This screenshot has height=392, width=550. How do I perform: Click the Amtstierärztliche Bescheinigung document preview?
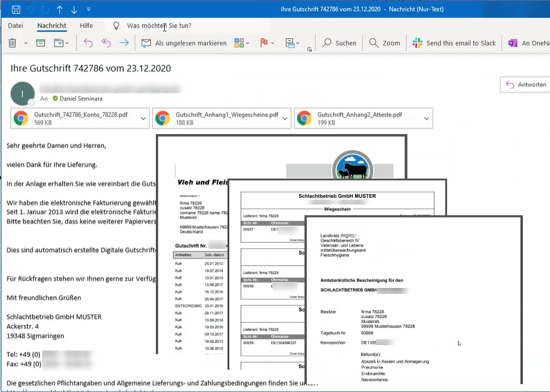pyautogui.click(x=414, y=299)
